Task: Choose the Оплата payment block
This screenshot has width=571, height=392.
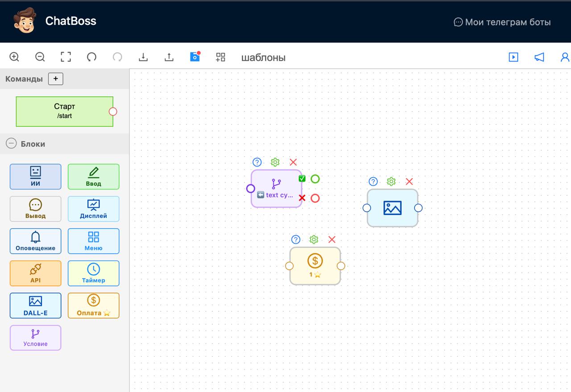Action: click(x=94, y=305)
